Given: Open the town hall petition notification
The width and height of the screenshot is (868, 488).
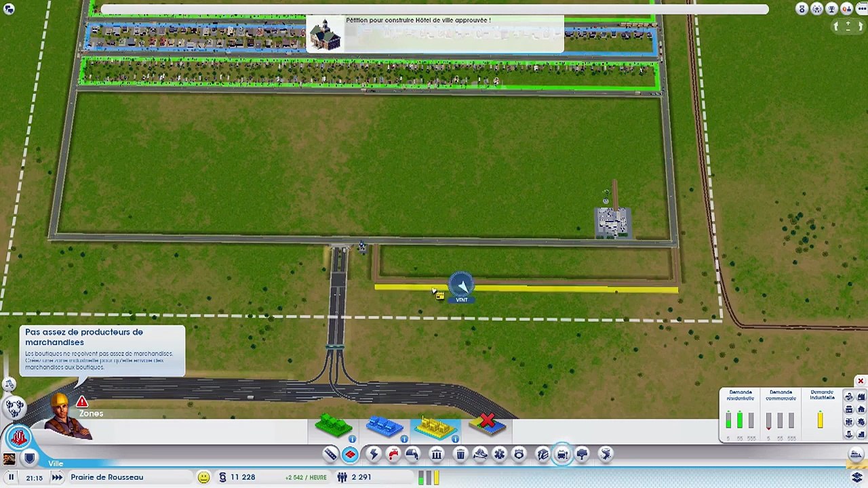Looking at the screenshot, I should click(x=435, y=34).
